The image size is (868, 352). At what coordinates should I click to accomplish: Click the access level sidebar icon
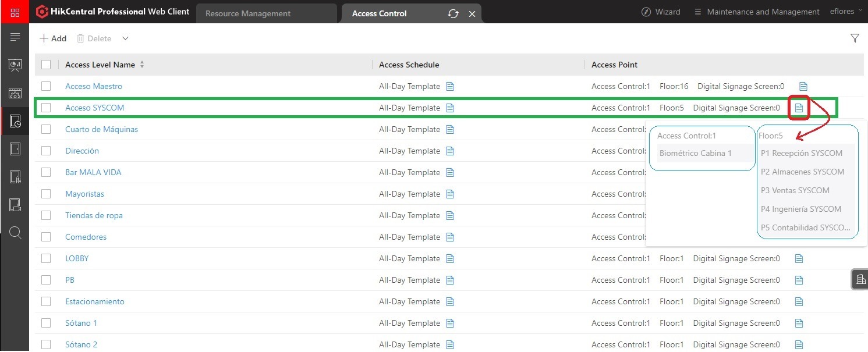15,121
